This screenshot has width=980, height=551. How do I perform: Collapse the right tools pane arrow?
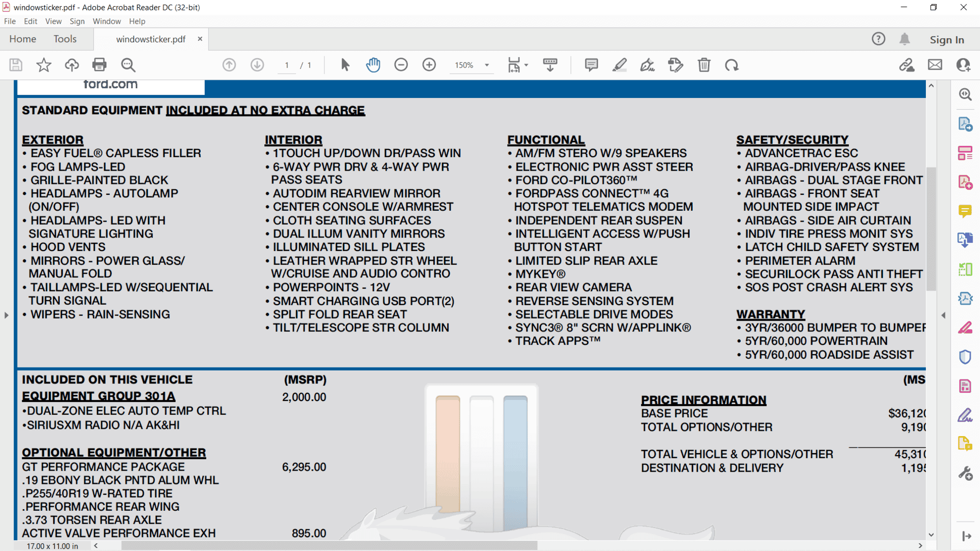pos(943,315)
